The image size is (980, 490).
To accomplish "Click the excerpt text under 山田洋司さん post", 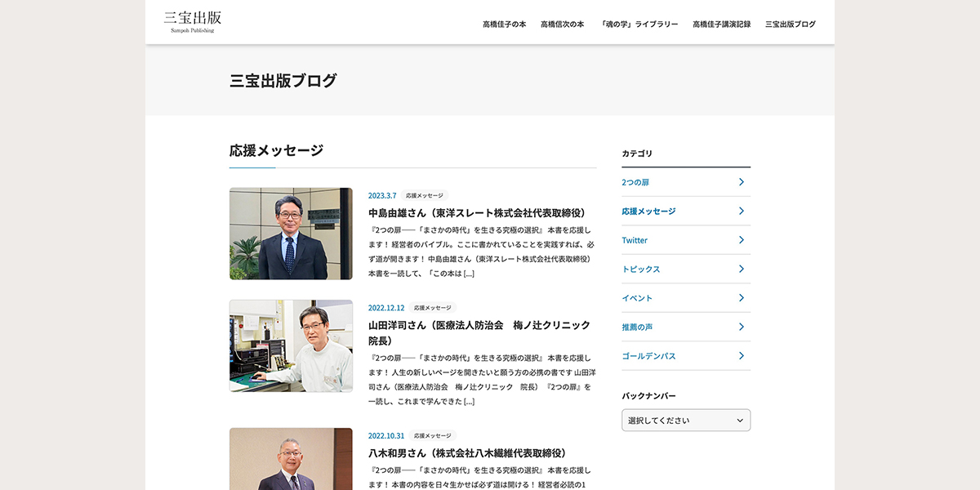I will coord(482,380).
